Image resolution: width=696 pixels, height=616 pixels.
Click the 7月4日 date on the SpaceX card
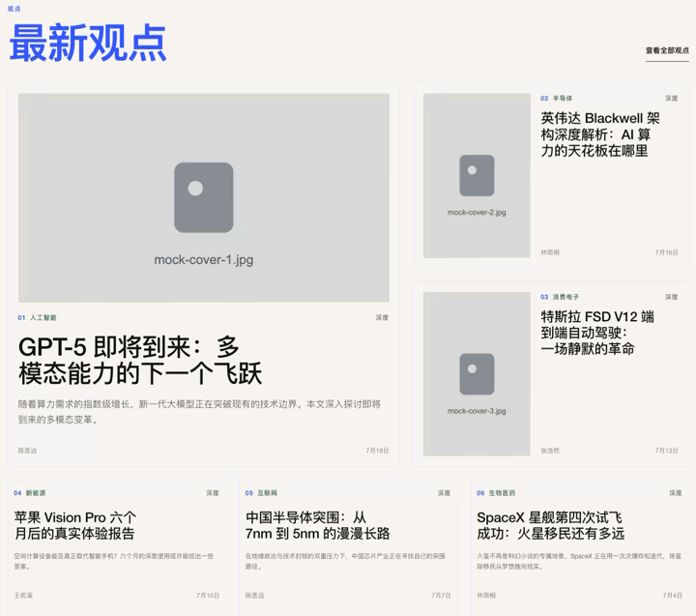[673, 595]
